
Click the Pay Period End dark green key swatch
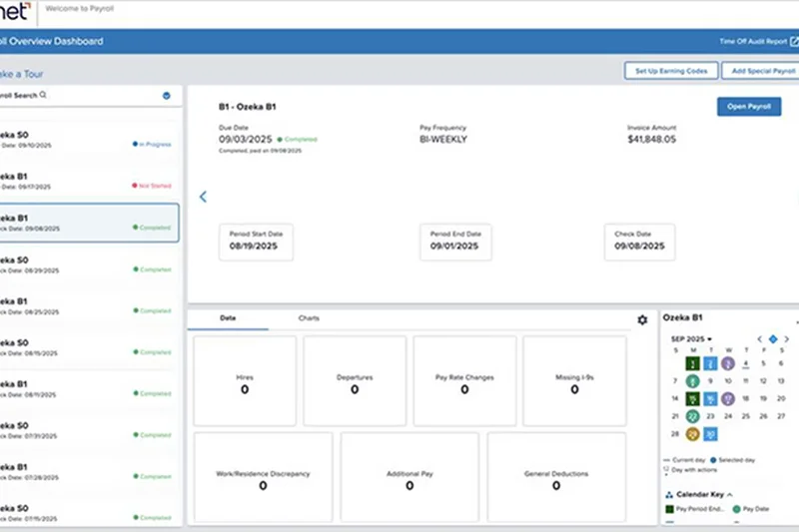point(669,509)
